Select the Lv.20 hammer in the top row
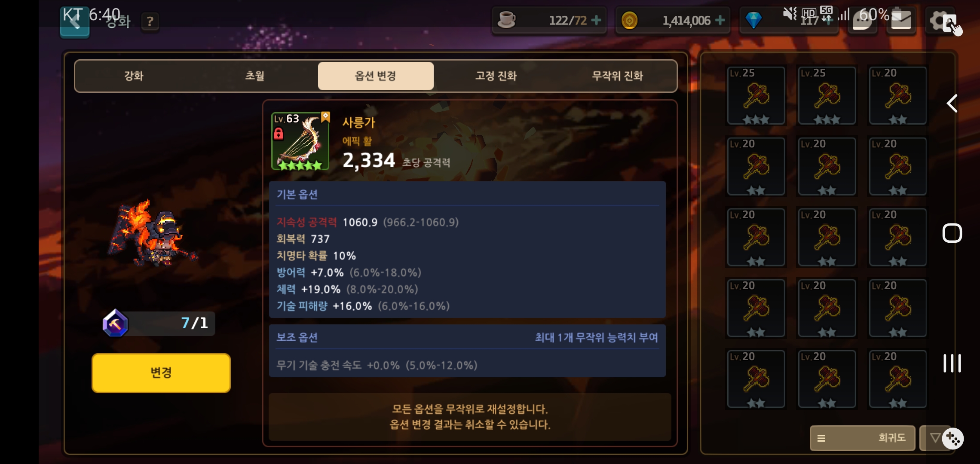The image size is (980, 464). coord(898,95)
